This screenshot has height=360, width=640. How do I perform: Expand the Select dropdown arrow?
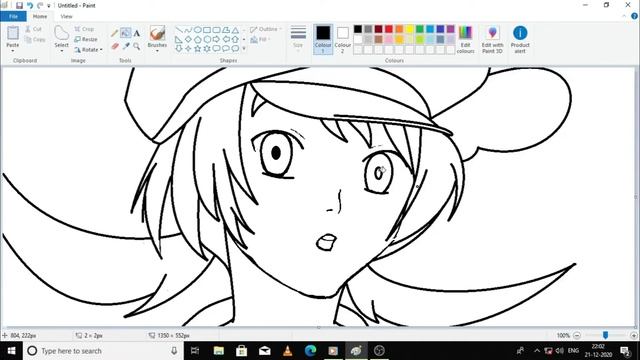pos(61,51)
